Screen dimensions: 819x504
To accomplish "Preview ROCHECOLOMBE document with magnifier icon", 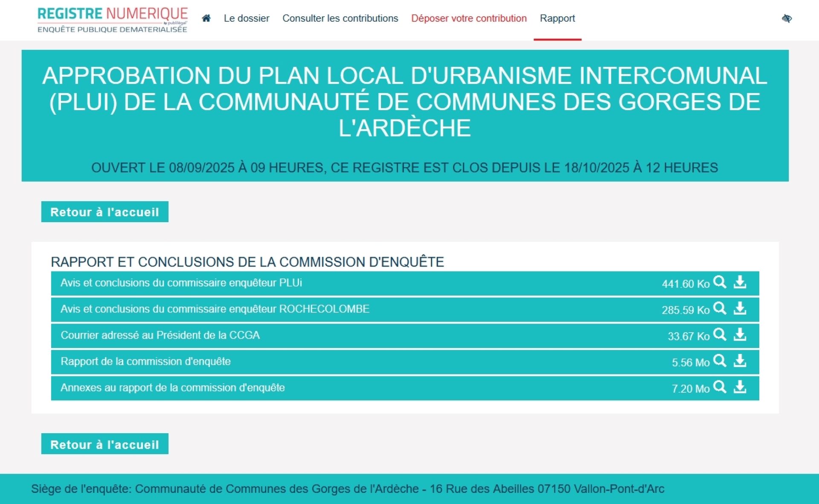I will (720, 308).
